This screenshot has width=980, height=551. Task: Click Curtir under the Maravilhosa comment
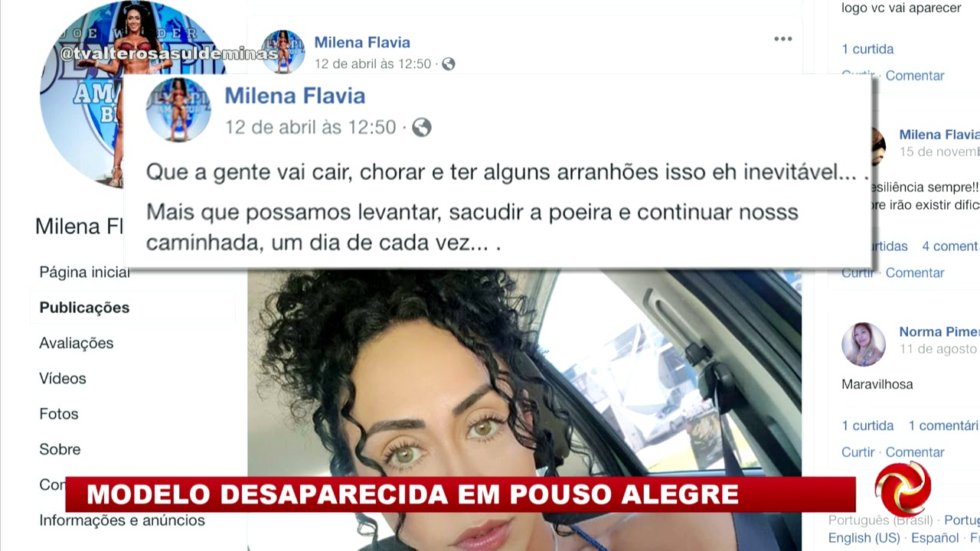pos(857,452)
